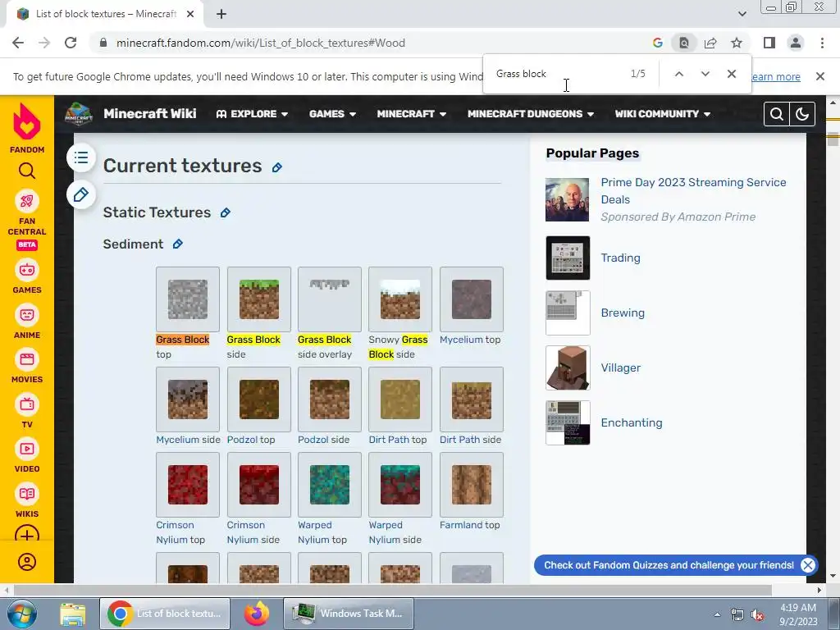Click the Mycelium top texture thumbnail
840x630 pixels.
click(x=472, y=299)
